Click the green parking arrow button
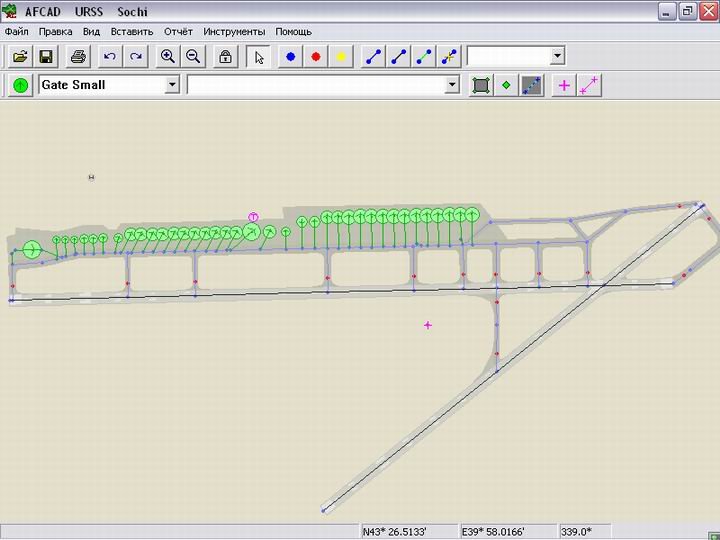This screenshot has width=720, height=540. tap(21, 85)
